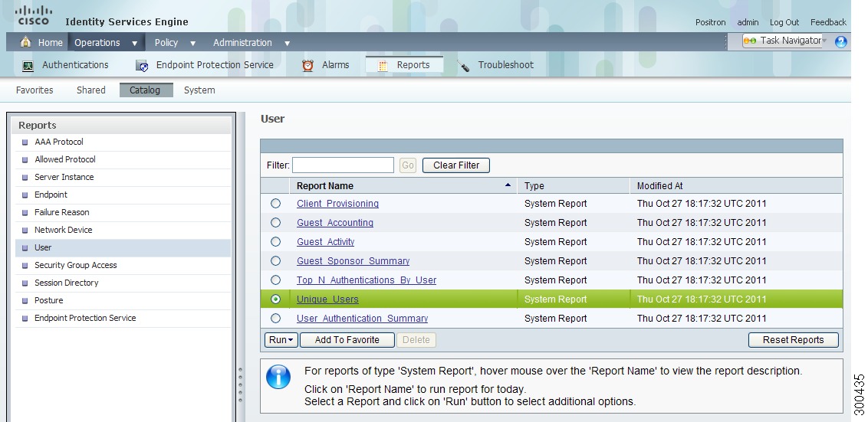Expand the Task Navigator dropdown
Image resolution: width=868 pixels, height=422 pixels.
coord(825,41)
